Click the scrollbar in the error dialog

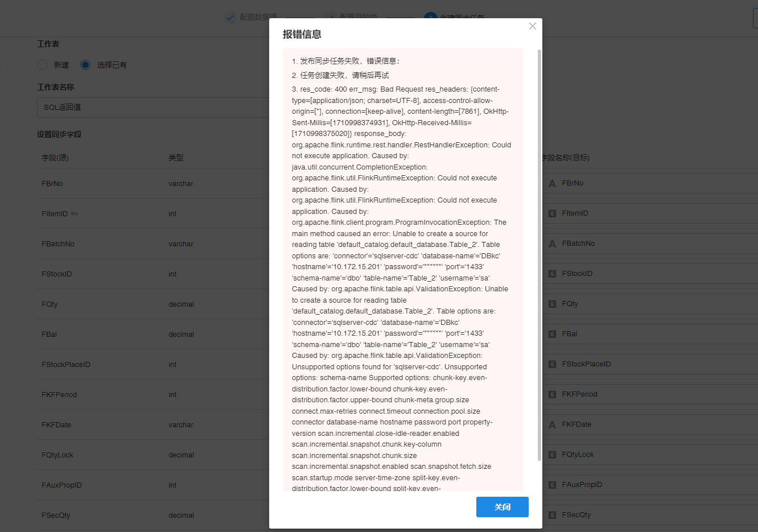(x=539, y=255)
